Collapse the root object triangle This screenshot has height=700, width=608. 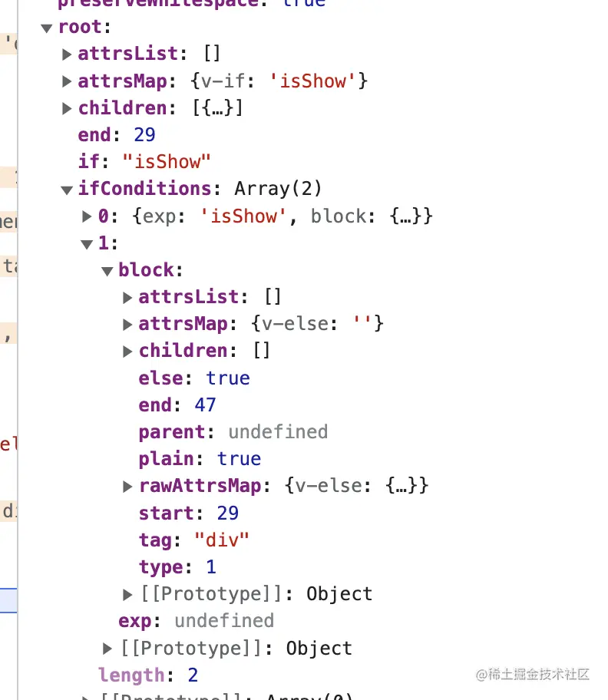tap(47, 28)
